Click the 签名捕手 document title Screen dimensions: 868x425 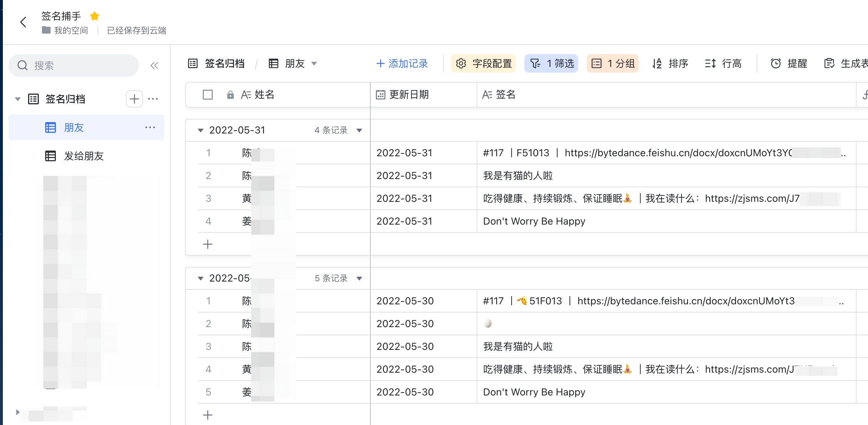click(61, 16)
